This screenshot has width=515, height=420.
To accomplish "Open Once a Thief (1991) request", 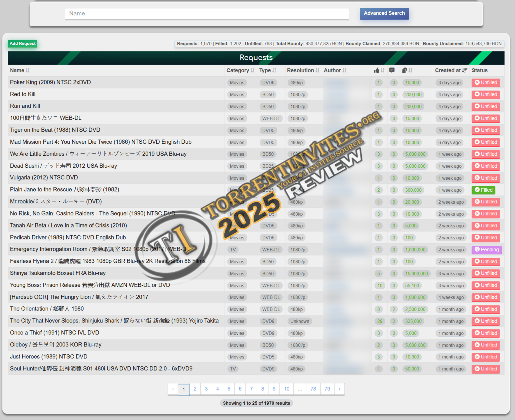I will [55, 333].
